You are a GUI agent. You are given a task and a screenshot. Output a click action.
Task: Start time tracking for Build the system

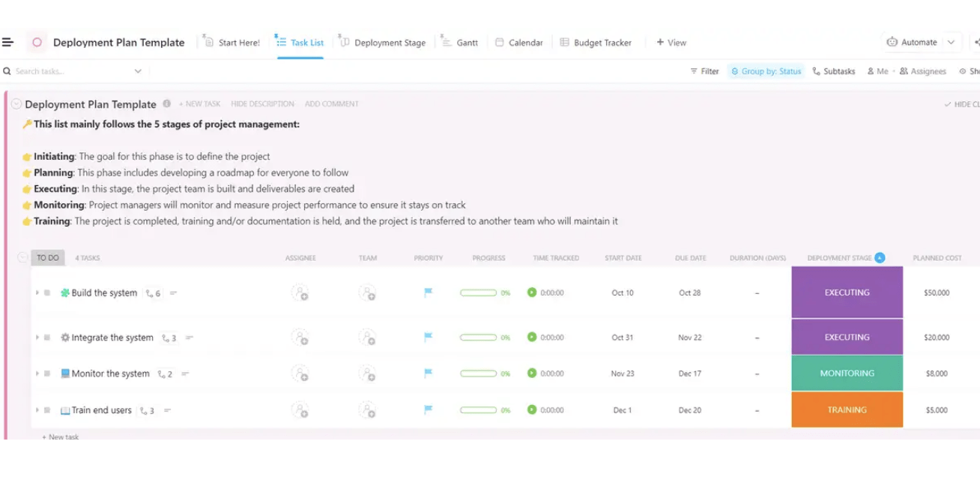(x=532, y=292)
